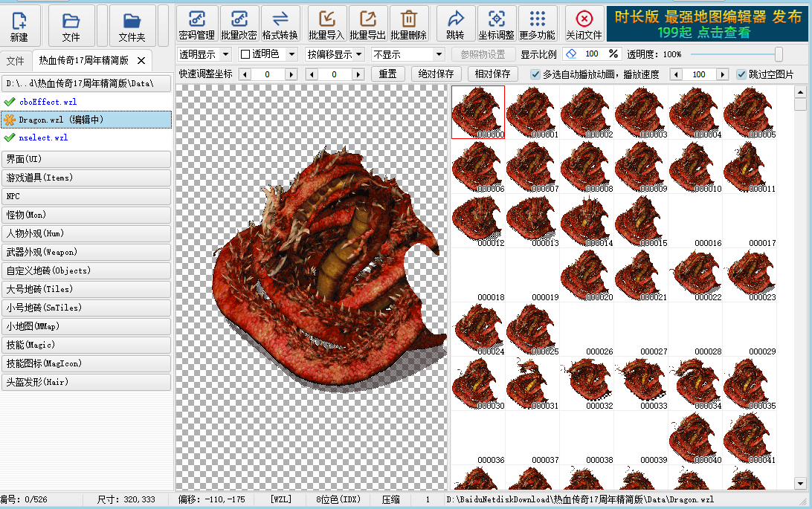
Task: Toggle the 透明色 checkbox
Action: pyautogui.click(x=245, y=54)
